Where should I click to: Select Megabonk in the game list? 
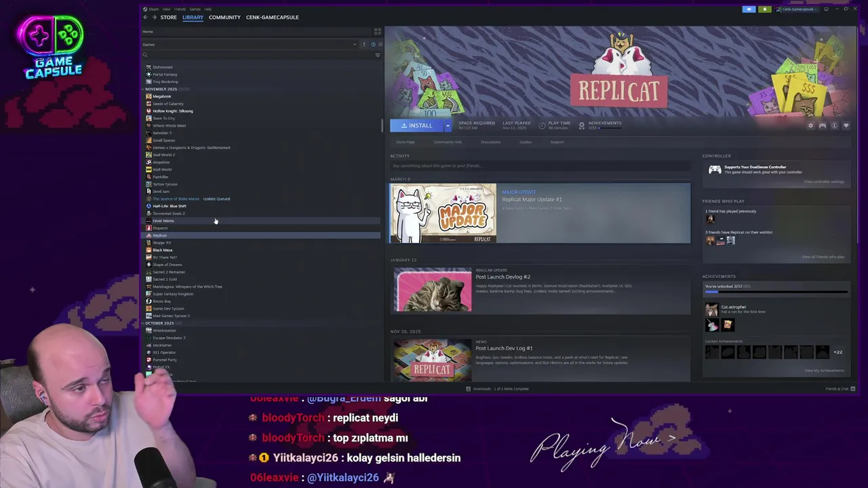(x=162, y=96)
